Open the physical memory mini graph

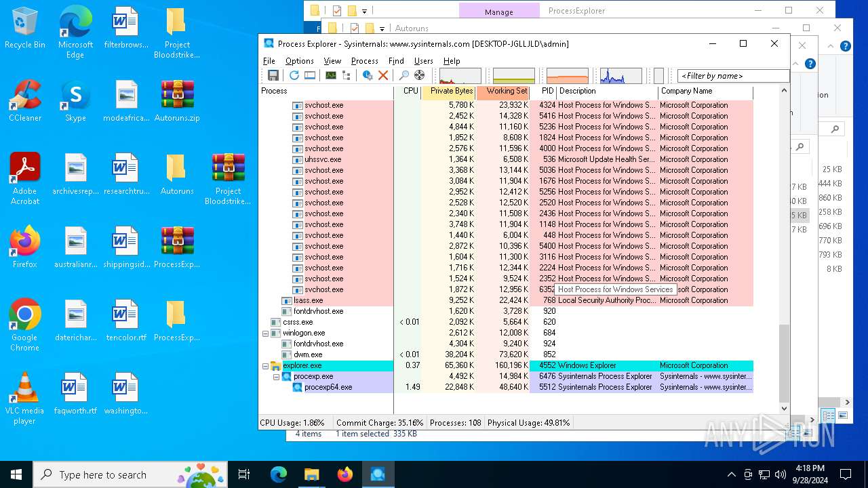[x=568, y=76]
